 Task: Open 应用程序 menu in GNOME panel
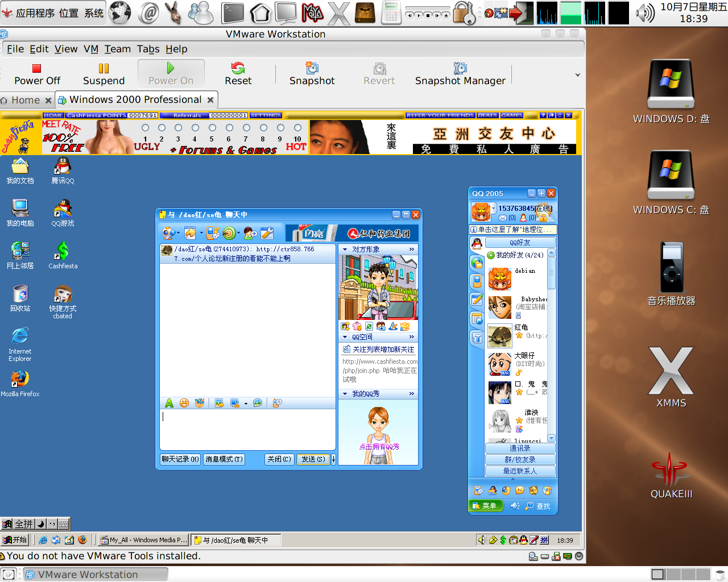(35, 13)
